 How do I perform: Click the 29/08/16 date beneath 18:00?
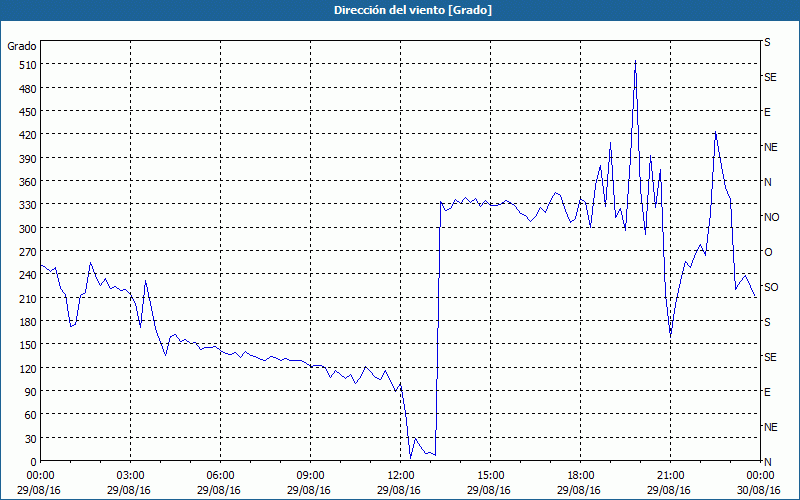coord(579,490)
